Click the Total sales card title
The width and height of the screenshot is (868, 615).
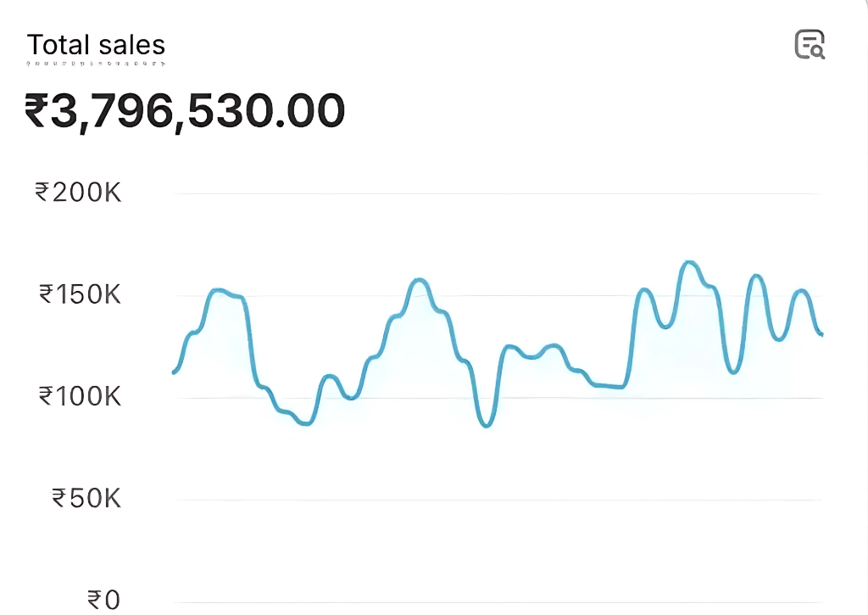coord(96,45)
